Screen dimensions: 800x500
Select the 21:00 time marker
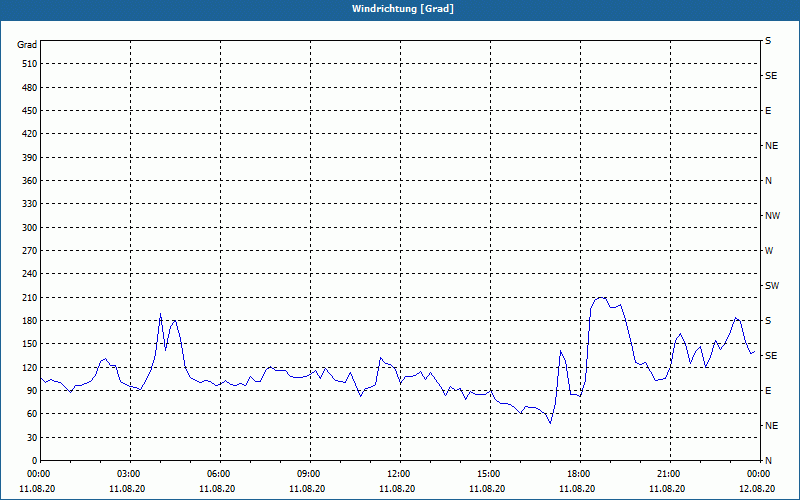pos(669,474)
